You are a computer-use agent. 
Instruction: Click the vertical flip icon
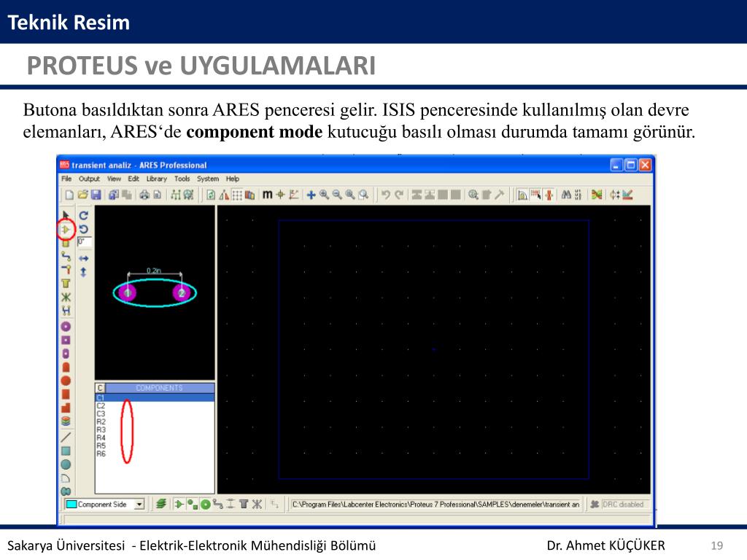(84, 273)
